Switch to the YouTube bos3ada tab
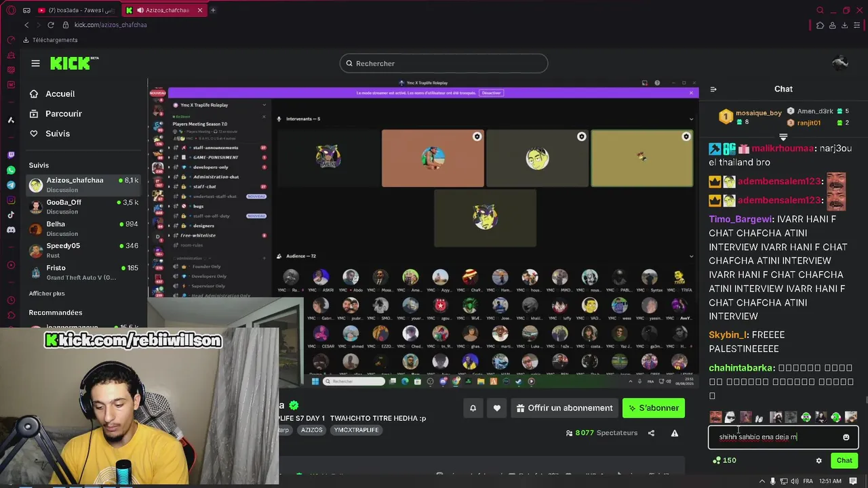 (x=76, y=10)
